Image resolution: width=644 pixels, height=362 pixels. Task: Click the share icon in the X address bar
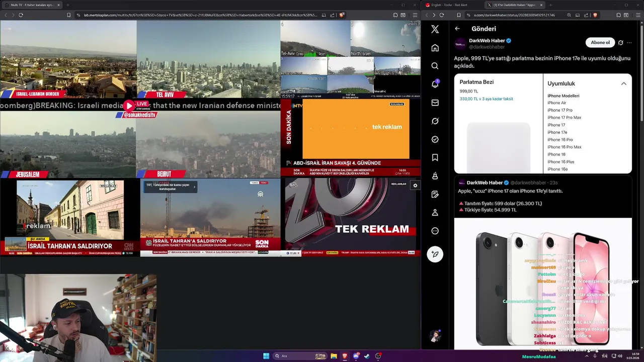tap(586, 15)
